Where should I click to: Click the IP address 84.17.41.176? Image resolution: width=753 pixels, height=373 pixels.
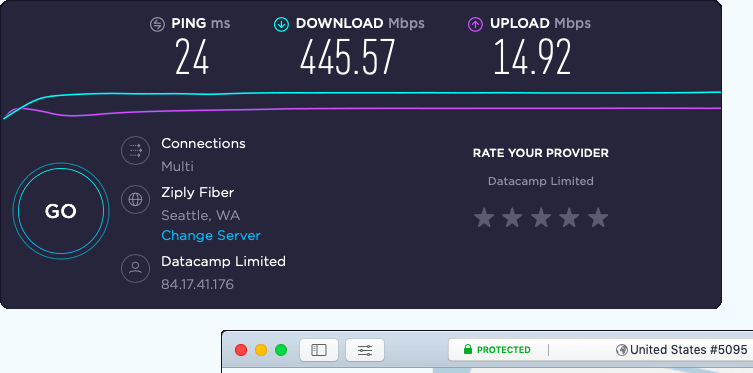pos(197,284)
